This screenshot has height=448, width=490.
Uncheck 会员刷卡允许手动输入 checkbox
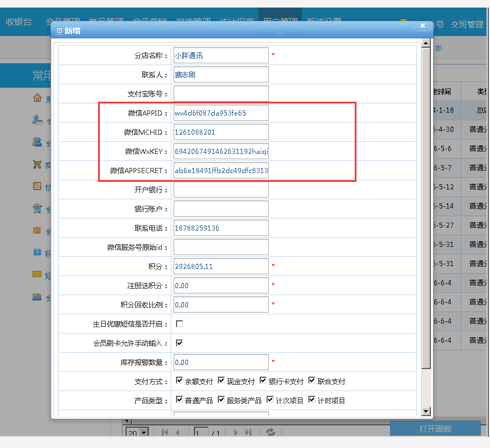(179, 343)
